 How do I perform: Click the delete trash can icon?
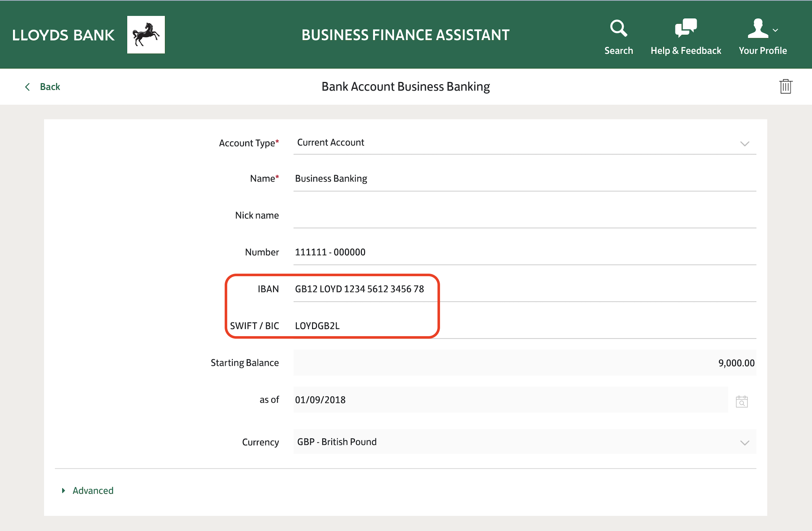pyautogui.click(x=785, y=87)
